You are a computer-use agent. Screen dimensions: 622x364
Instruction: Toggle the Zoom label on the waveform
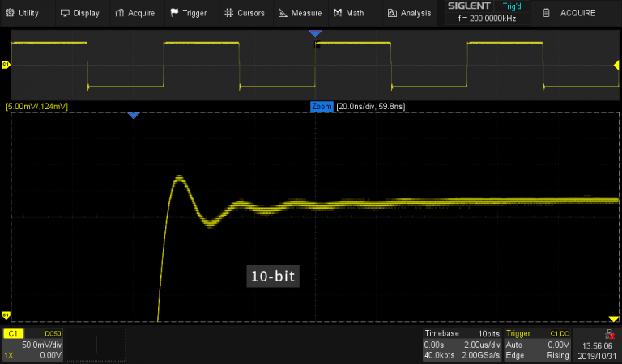[x=322, y=106]
